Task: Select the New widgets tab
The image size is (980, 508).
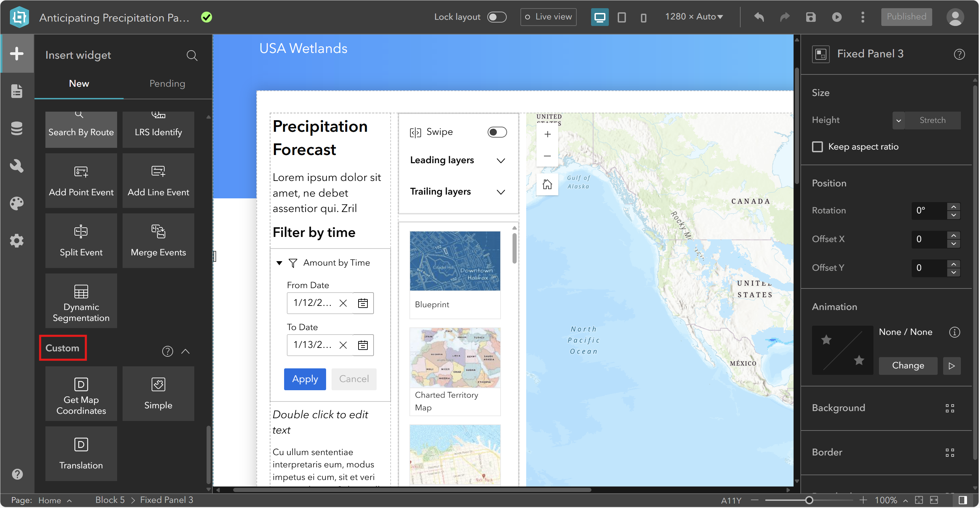Action: [x=79, y=84]
